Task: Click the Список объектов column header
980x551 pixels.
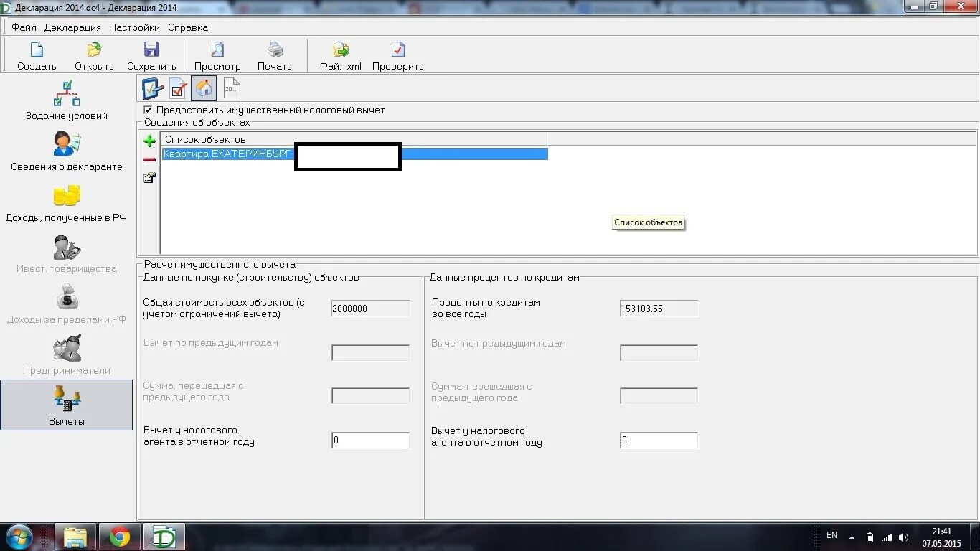Action: [354, 139]
